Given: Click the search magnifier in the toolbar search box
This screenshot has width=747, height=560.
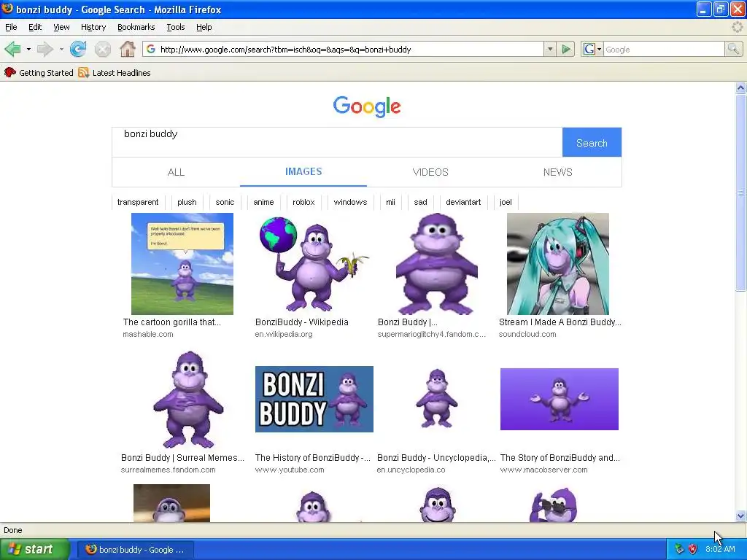Looking at the screenshot, I should 733,49.
